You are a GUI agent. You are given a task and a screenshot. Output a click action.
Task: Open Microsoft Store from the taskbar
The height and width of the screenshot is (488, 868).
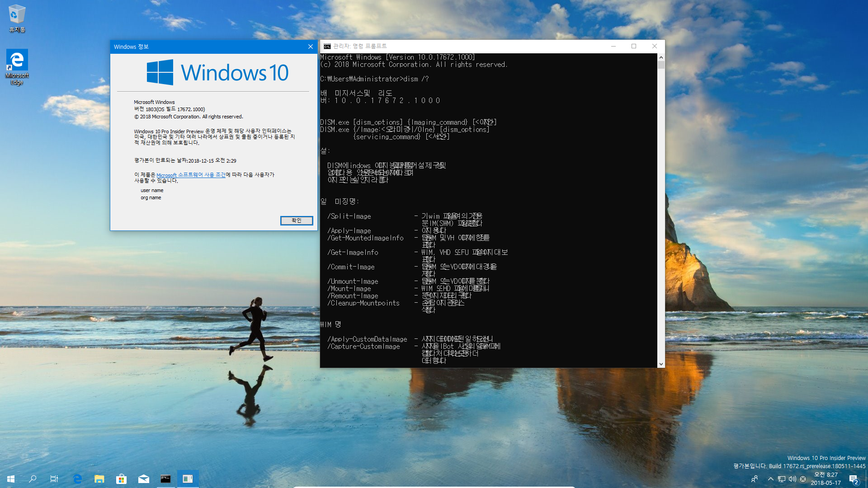click(x=121, y=479)
